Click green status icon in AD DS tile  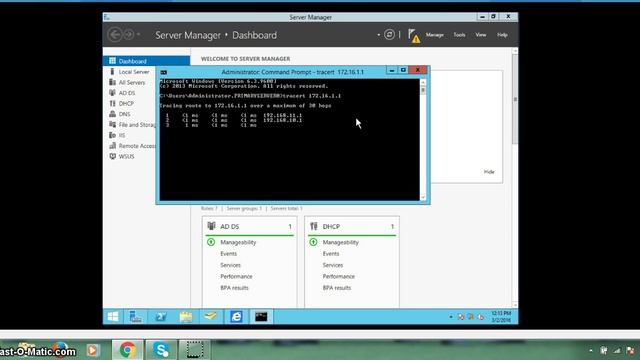click(211, 242)
